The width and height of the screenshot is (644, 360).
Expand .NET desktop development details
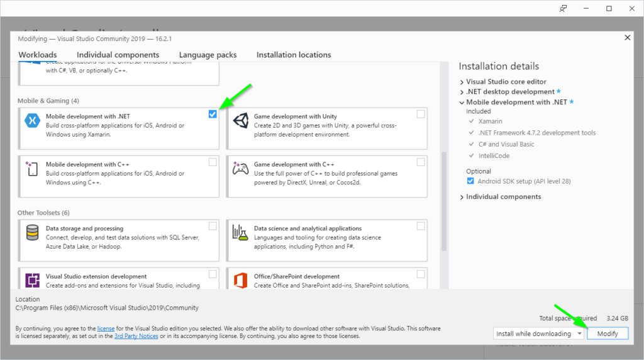462,92
